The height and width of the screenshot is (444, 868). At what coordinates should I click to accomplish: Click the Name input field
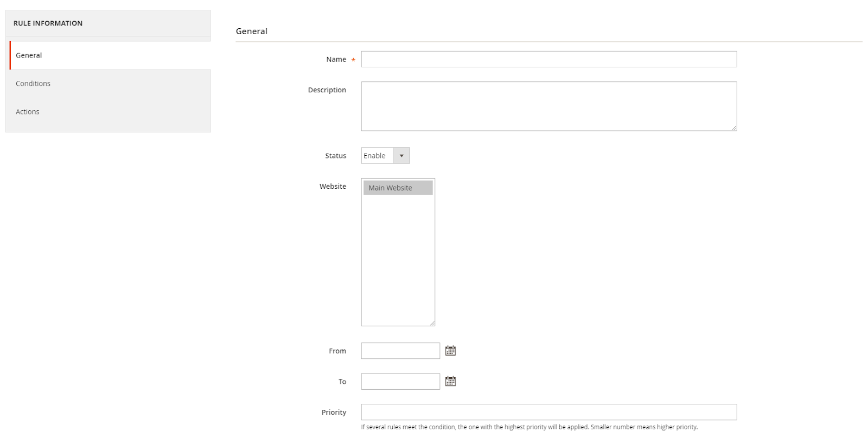click(549, 59)
